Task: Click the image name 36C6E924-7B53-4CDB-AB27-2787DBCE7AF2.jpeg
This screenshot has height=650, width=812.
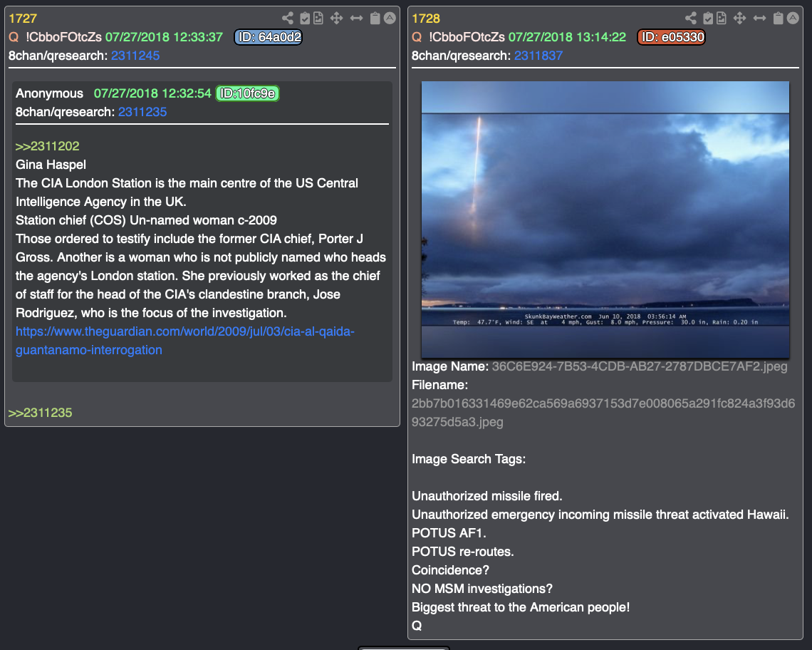Action: click(640, 366)
